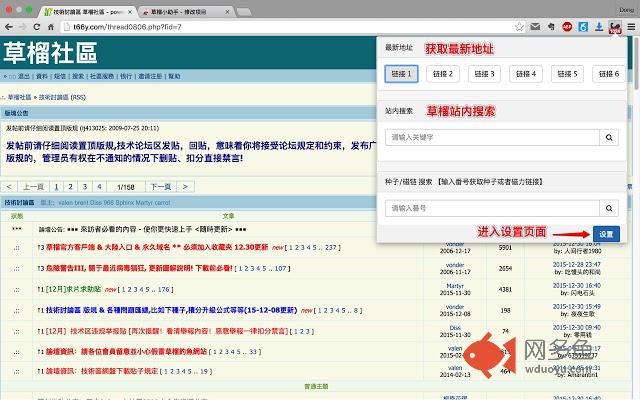Click 短信 in the forum navigation bar
Screen dimensions: 640x400
click(60, 76)
